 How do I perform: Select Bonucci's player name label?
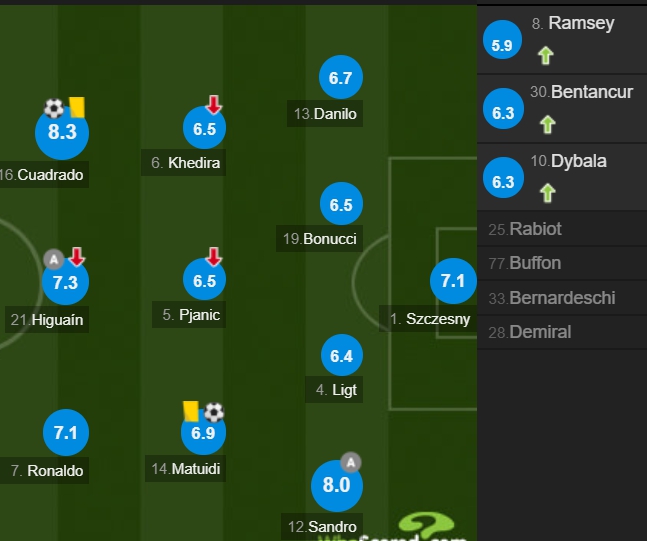(x=319, y=239)
